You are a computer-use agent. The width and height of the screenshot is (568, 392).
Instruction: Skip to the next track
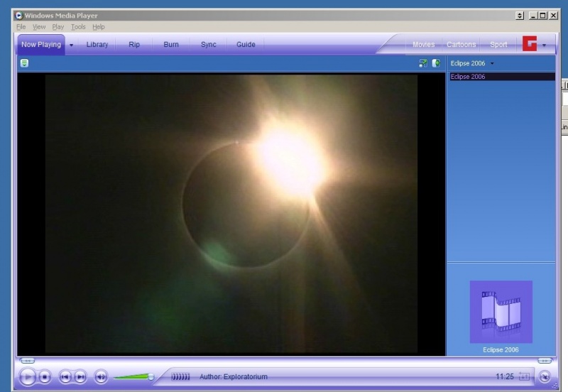click(x=80, y=376)
